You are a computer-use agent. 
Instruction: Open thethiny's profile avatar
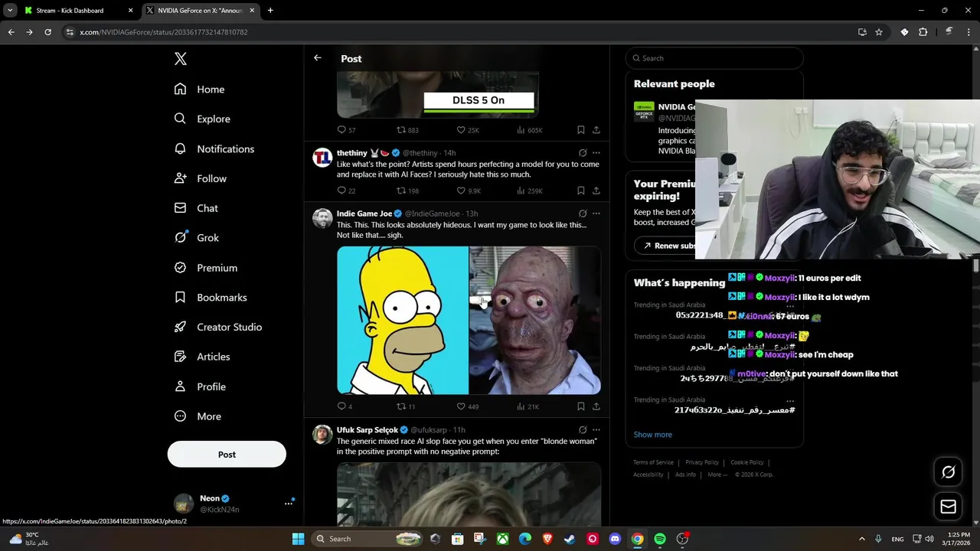click(322, 158)
